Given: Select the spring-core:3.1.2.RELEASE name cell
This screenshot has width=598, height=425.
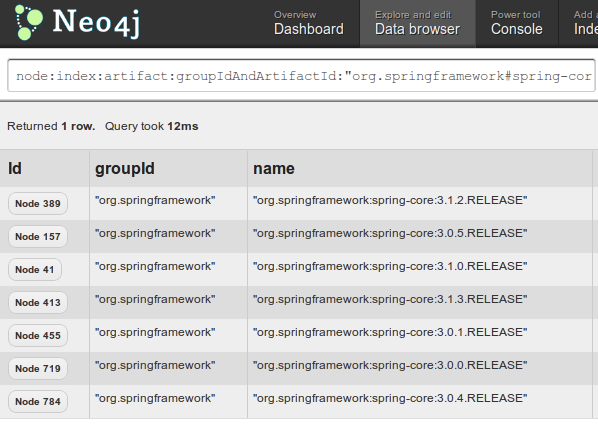Looking at the screenshot, I should (x=420, y=203).
